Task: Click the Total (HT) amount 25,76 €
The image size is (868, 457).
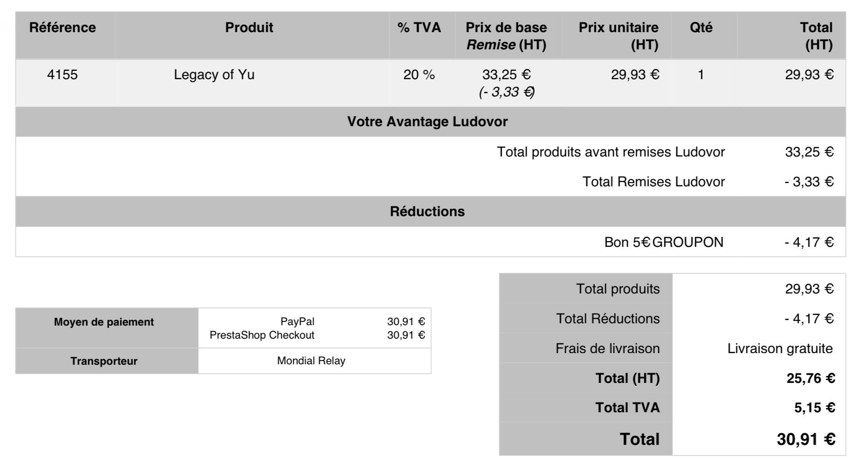Action: 811,379
